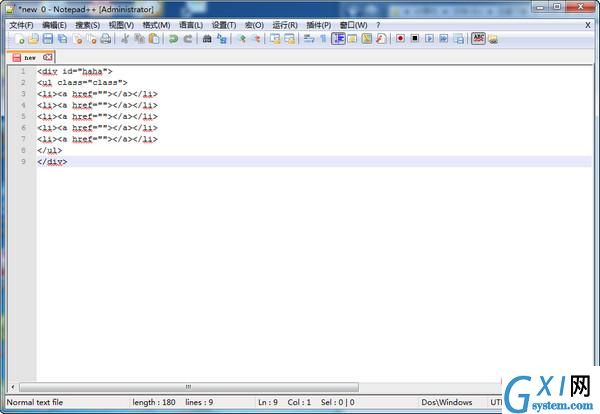
Task: Toggle show all characters pilcrow icon
Action: (323, 39)
